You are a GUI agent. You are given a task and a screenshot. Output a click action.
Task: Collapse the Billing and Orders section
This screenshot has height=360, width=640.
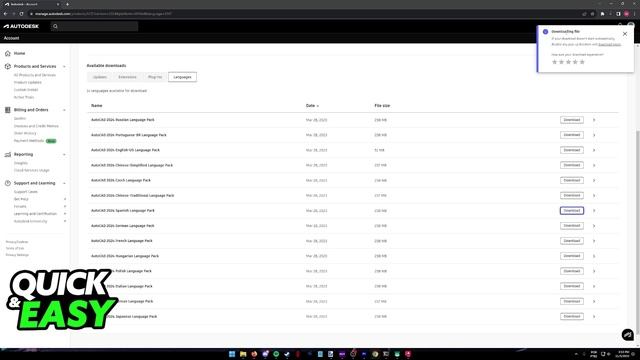[64, 110]
